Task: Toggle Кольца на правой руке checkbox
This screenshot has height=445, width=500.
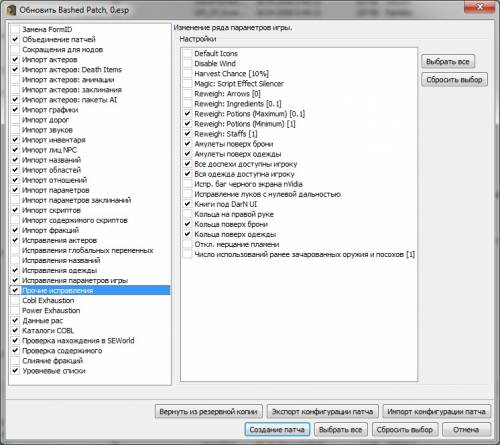Action: [188, 214]
